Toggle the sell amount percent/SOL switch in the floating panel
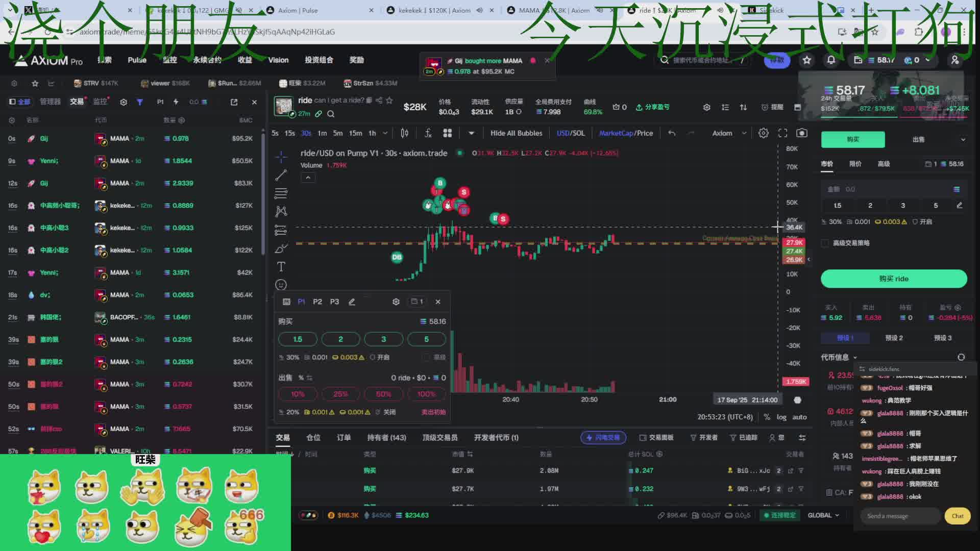 click(305, 378)
